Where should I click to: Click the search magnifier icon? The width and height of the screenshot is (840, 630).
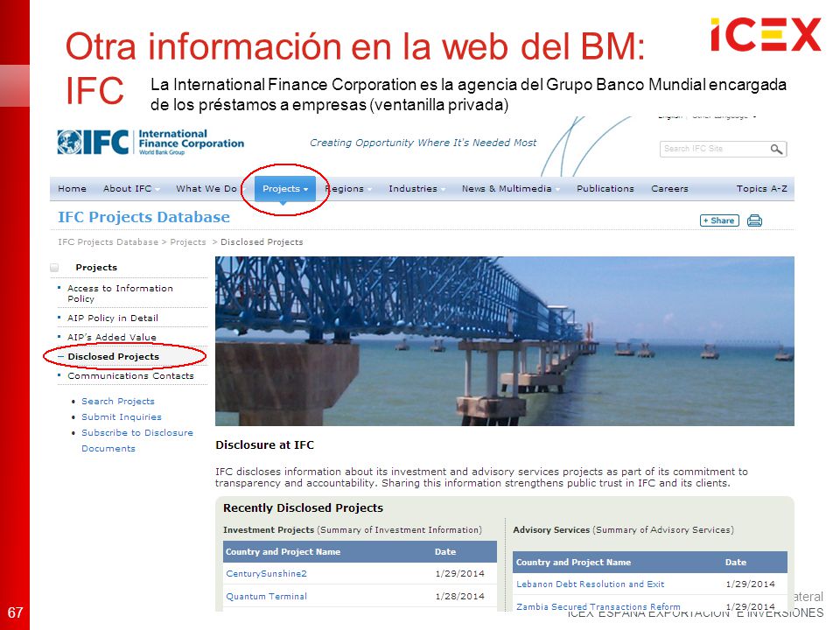(x=776, y=149)
